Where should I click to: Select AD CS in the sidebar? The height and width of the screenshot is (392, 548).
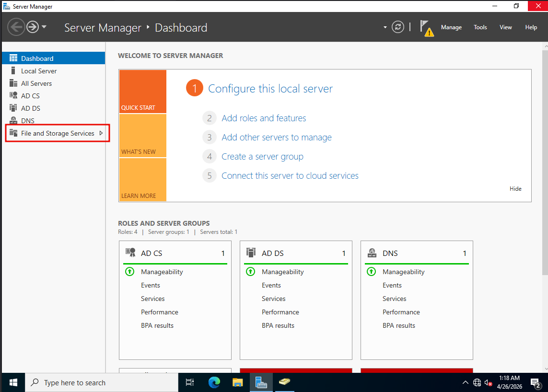point(54,96)
